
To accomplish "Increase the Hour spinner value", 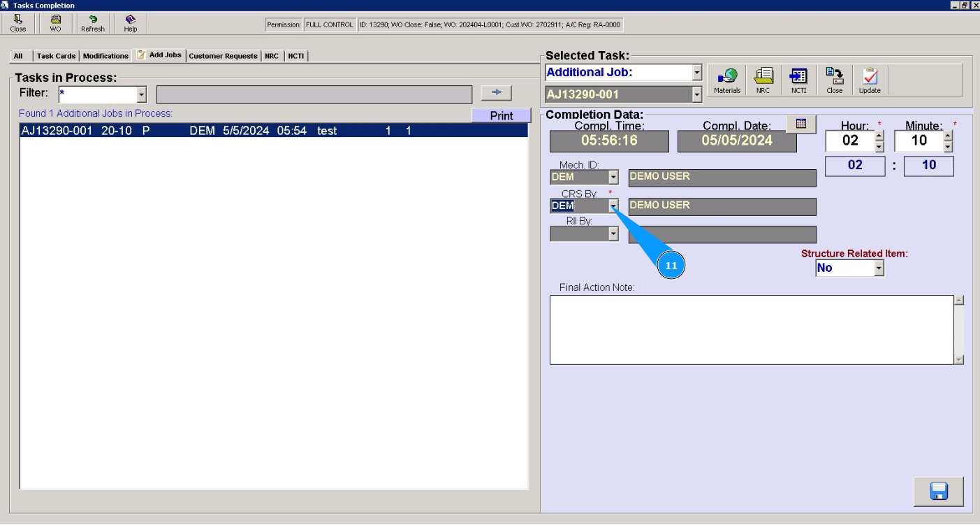I will tap(879, 136).
